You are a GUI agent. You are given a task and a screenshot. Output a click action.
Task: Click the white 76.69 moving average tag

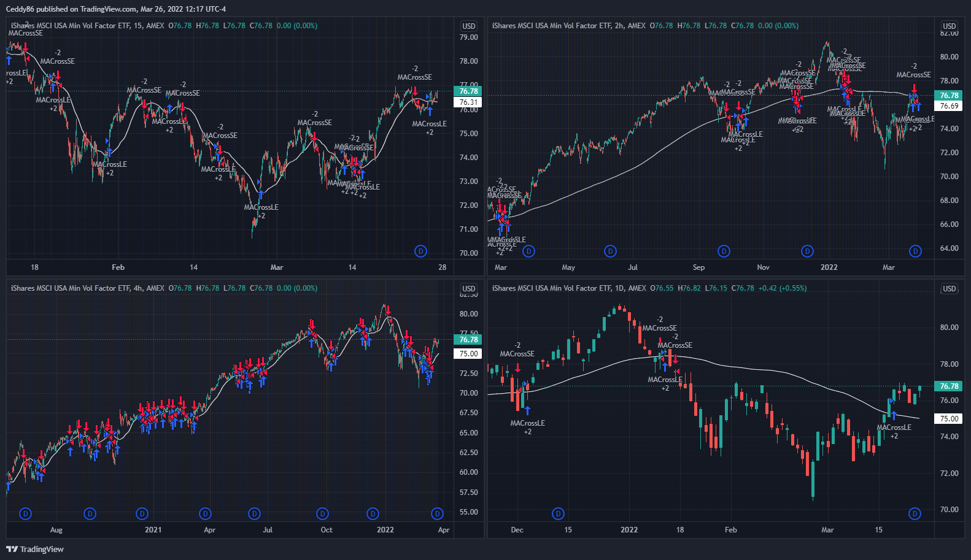click(x=949, y=106)
